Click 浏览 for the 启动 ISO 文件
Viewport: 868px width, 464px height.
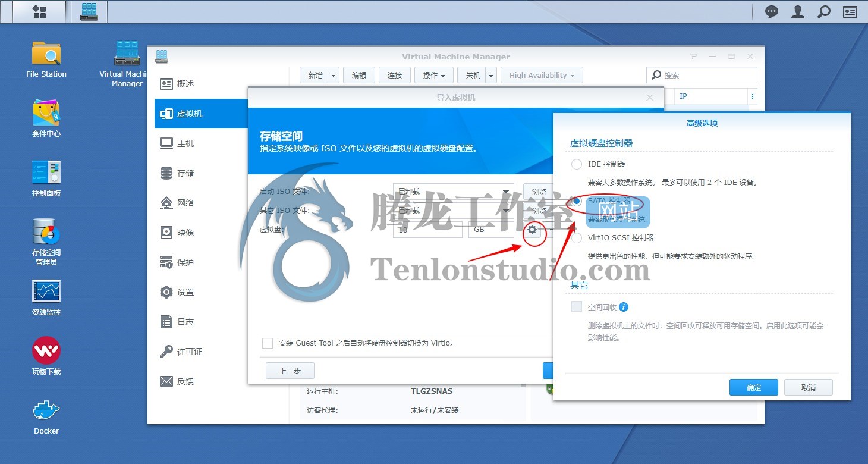click(x=539, y=192)
